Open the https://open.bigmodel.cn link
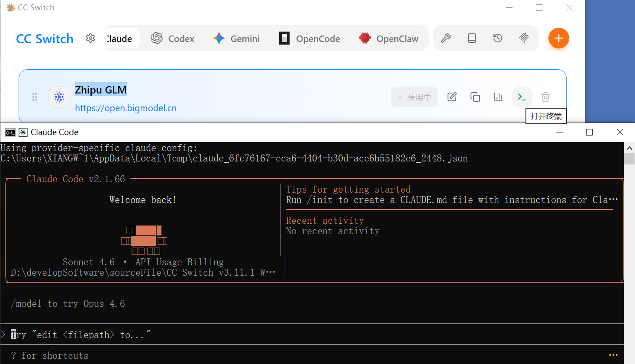Viewport: 635px width, 364px height. [x=126, y=108]
